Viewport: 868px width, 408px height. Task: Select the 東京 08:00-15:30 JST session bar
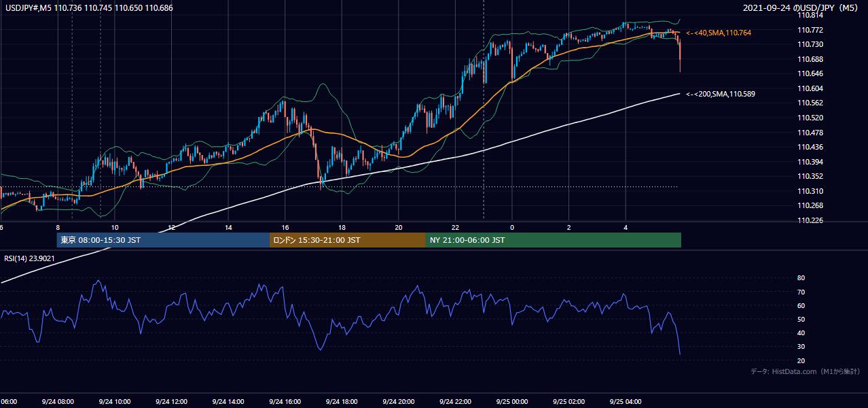point(163,240)
